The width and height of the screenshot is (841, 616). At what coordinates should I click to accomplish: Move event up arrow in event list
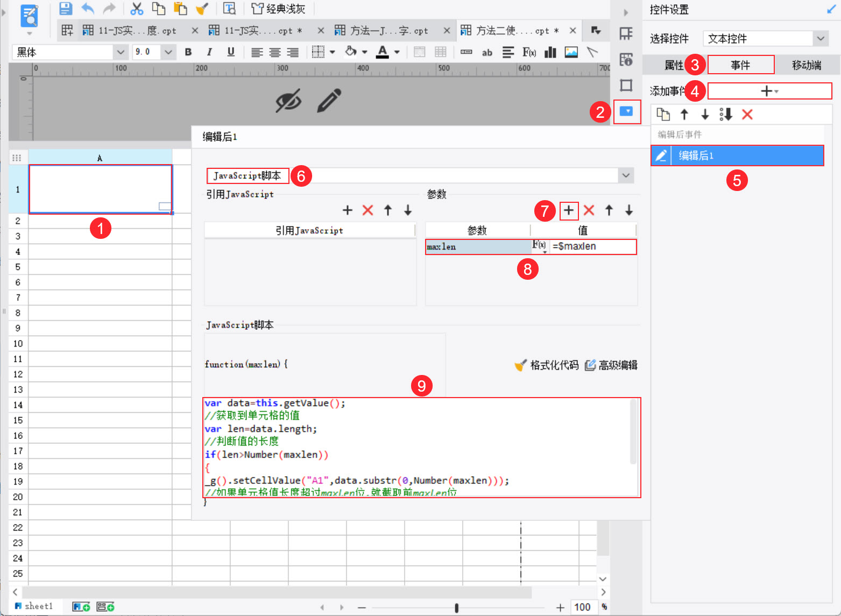(684, 114)
